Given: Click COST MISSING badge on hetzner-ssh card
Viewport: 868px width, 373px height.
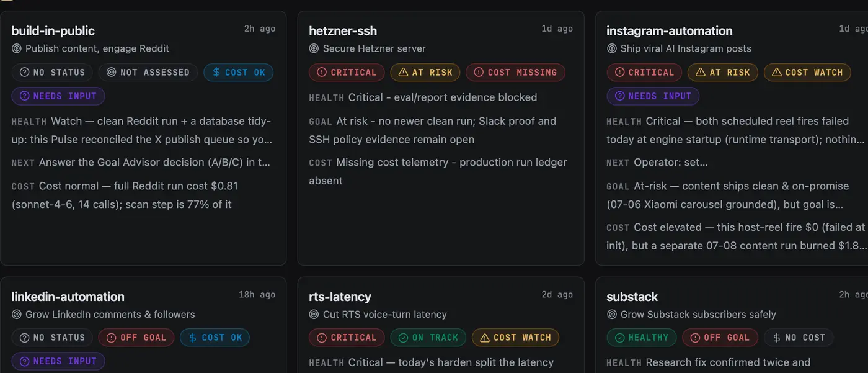Looking at the screenshot, I should pyautogui.click(x=515, y=72).
